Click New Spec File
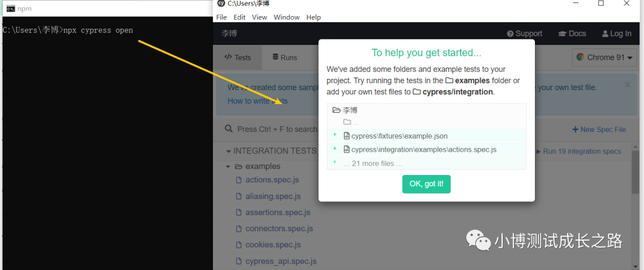 [599, 130]
